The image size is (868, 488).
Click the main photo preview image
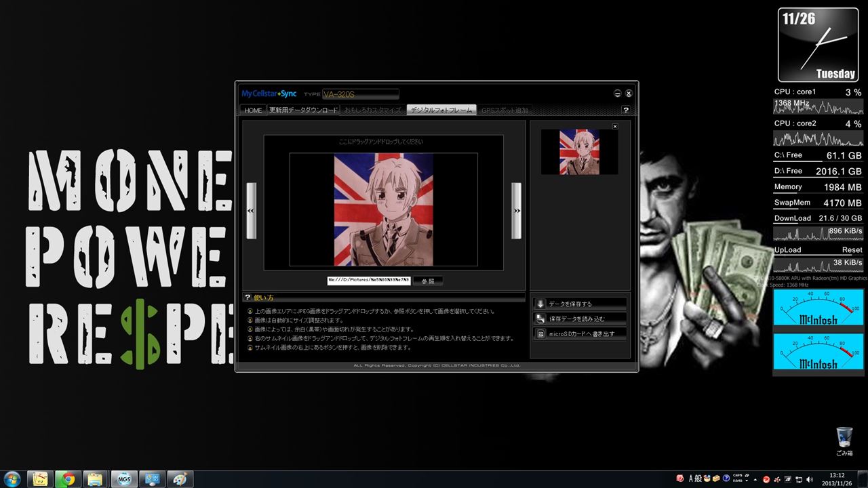point(383,209)
